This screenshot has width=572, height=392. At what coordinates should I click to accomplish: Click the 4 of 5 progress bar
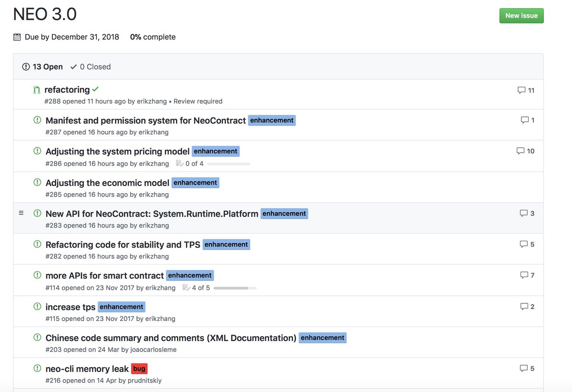coord(235,288)
